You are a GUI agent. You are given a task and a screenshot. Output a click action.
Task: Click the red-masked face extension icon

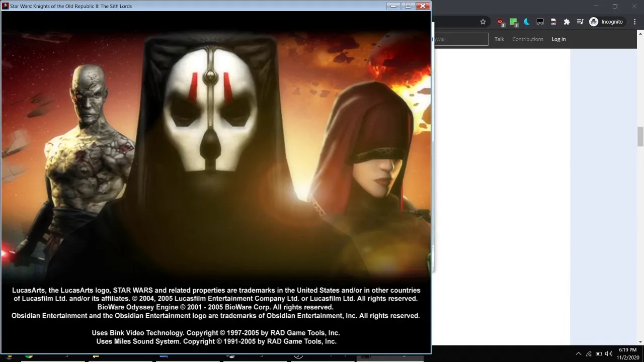[553, 22]
